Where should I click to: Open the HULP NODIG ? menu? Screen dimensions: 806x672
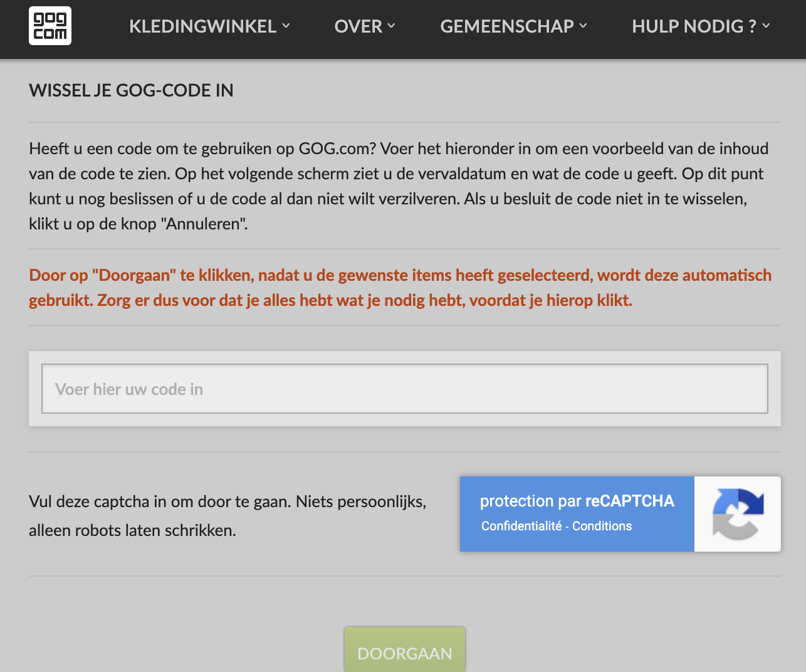tap(701, 26)
